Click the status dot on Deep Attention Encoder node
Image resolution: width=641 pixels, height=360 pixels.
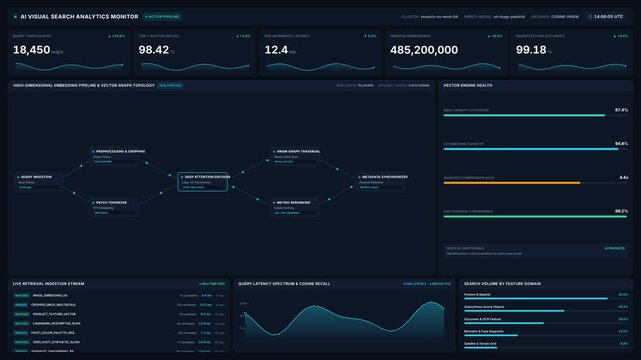pos(182,177)
